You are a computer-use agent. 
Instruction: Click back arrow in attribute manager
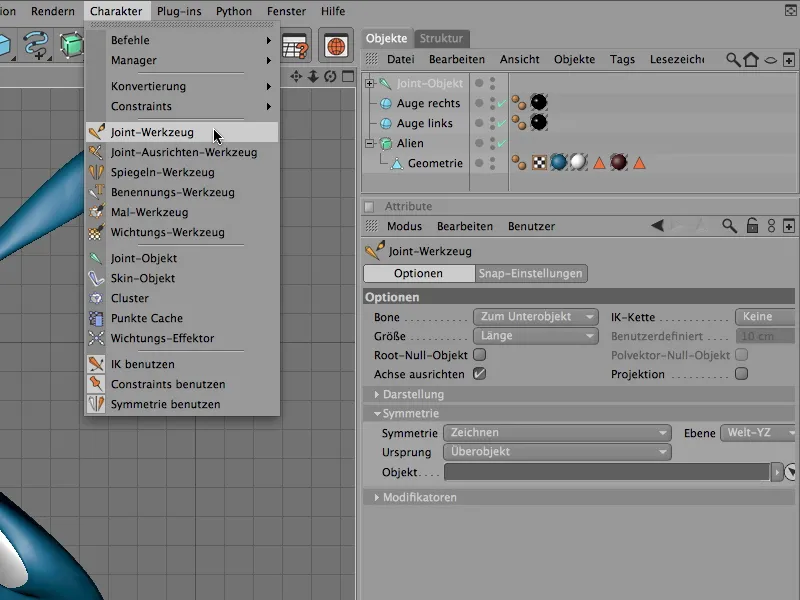tap(657, 226)
